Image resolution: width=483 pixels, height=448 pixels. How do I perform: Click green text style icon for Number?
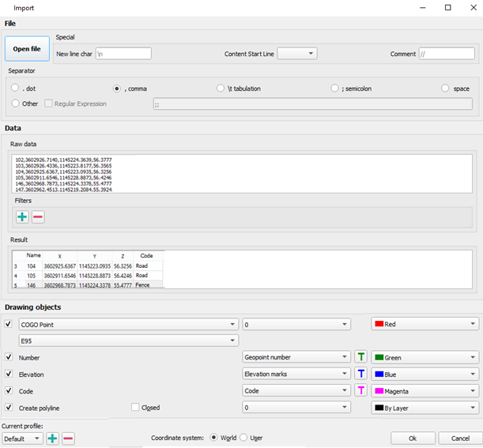point(360,357)
